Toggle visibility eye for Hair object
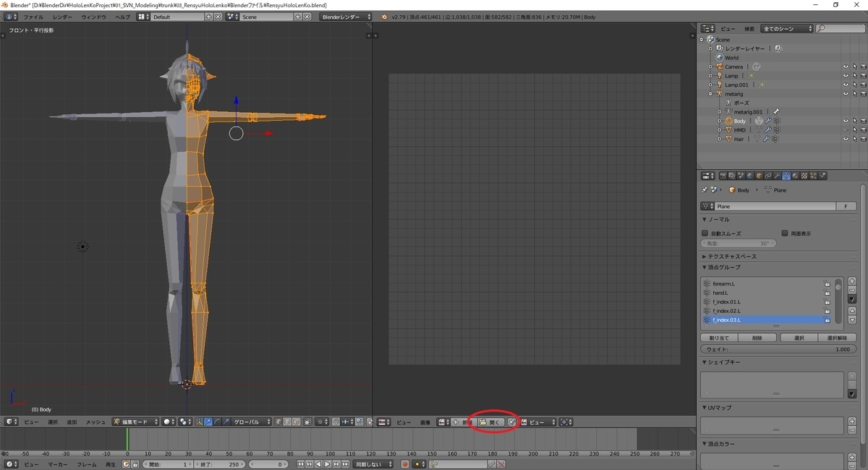 coord(846,139)
